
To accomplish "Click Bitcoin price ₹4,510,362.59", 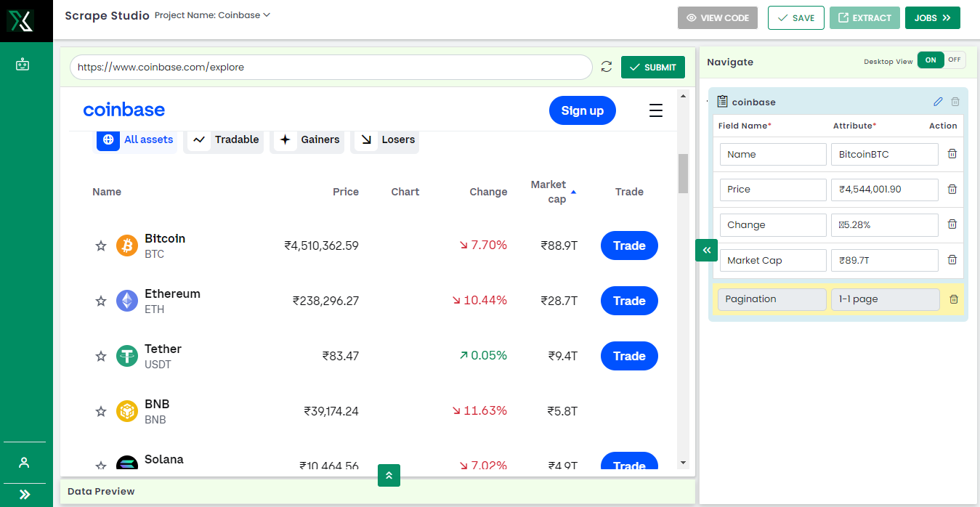I will [x=321, y=246].
